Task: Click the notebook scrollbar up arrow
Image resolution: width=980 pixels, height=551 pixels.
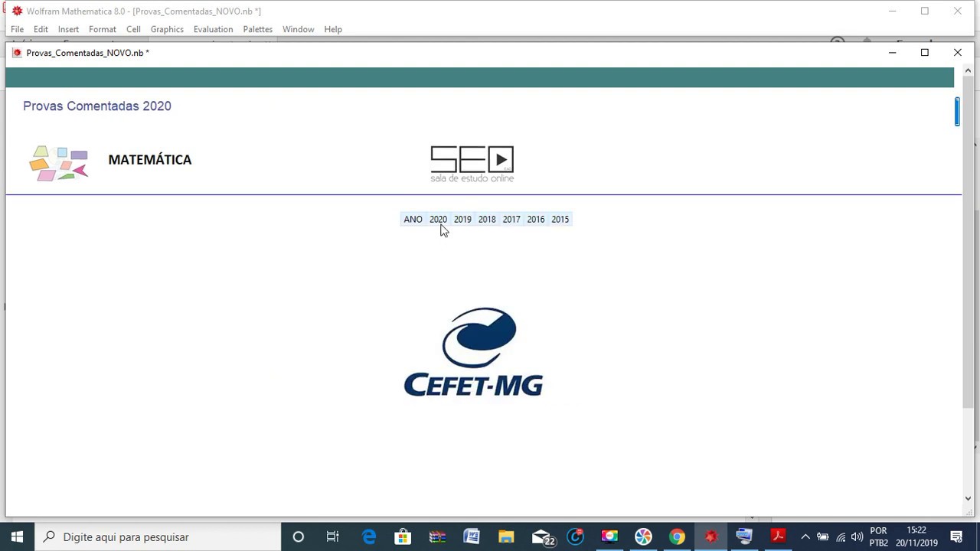Action: (968, 71)
